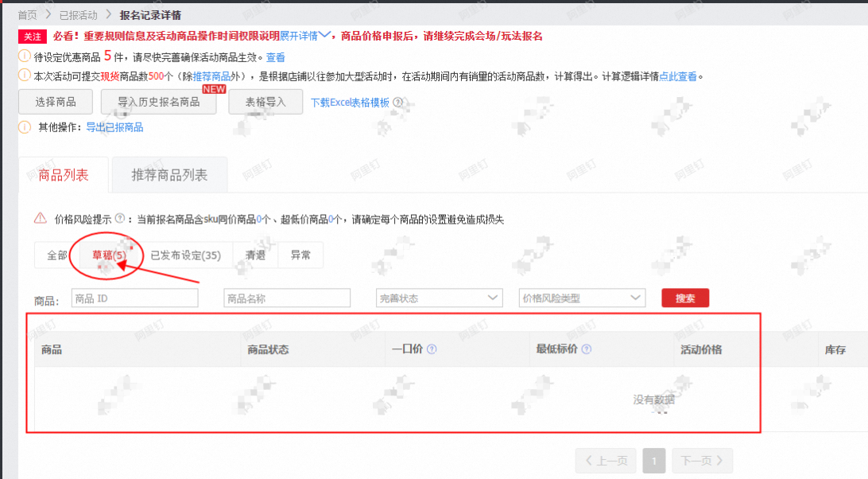Open the 查看 link for pending products
This screenshot has width=868, height=479.
click(x=275, y=57)
